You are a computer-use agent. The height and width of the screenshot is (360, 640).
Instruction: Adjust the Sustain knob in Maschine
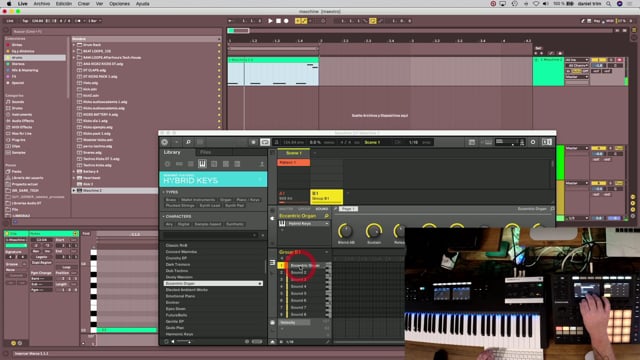(x=373, y=231)
